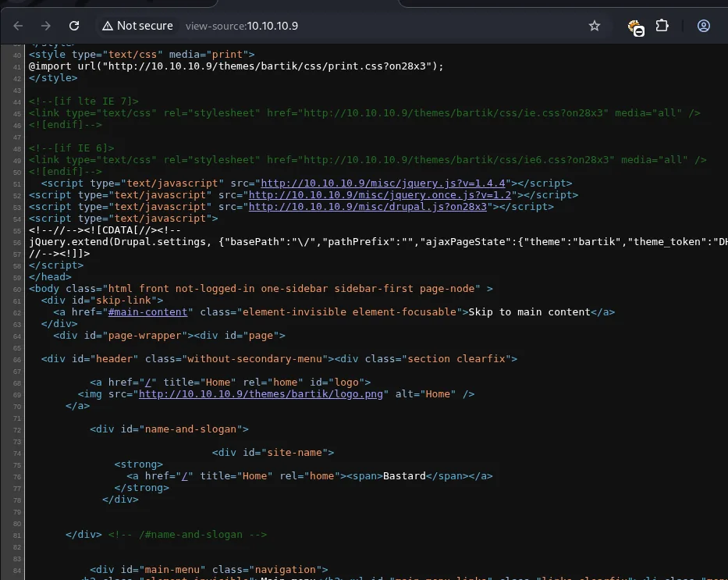This screenshot has width=728, height=580.
Task: Click the div id="skip-link" line
Action: [x=102, y=301]
